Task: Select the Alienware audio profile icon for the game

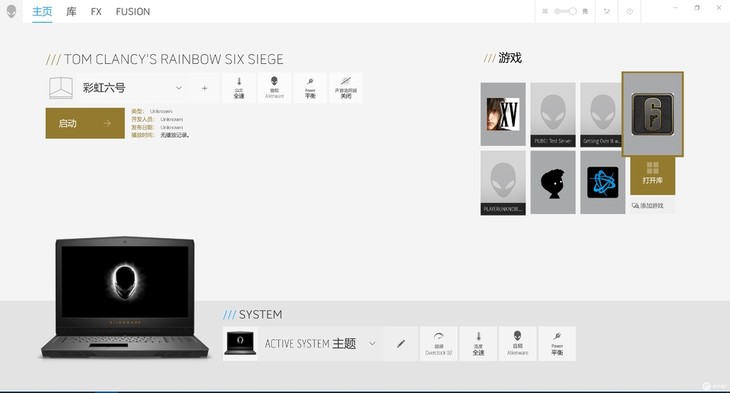Action: tap(274, 88)
